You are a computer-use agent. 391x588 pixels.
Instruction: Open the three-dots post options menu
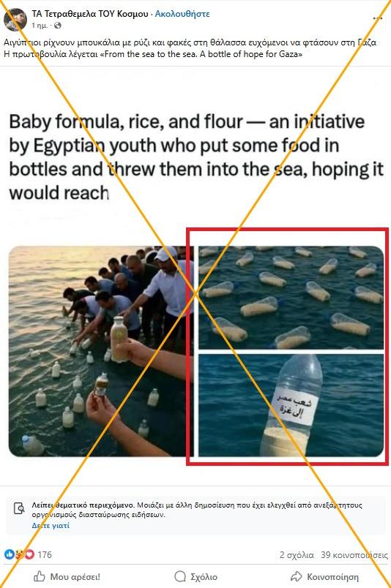pos(377,18)
